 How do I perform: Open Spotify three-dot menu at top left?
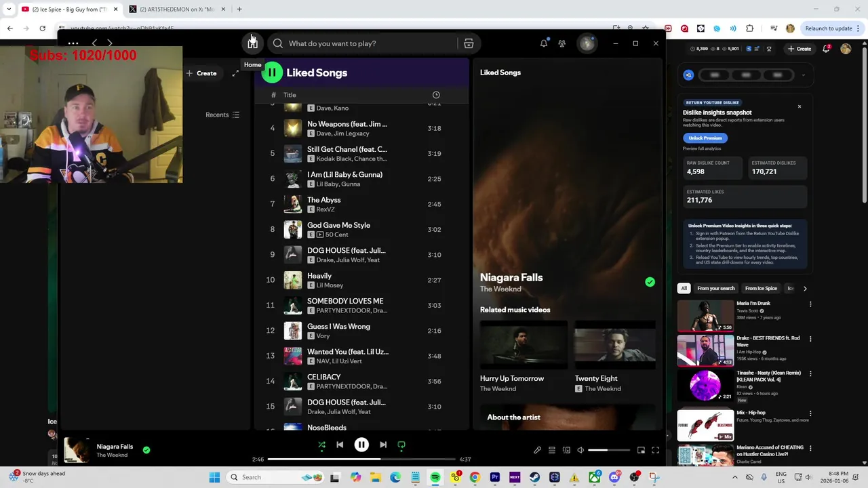pyautogui.click(x=73, y=43)
